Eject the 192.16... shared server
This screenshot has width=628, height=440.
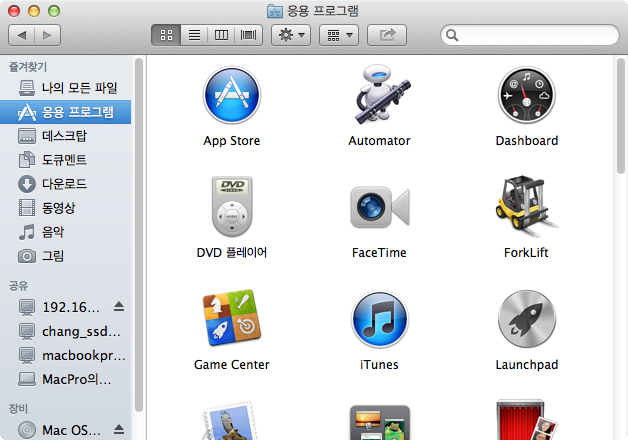click(x=119, y=307)
